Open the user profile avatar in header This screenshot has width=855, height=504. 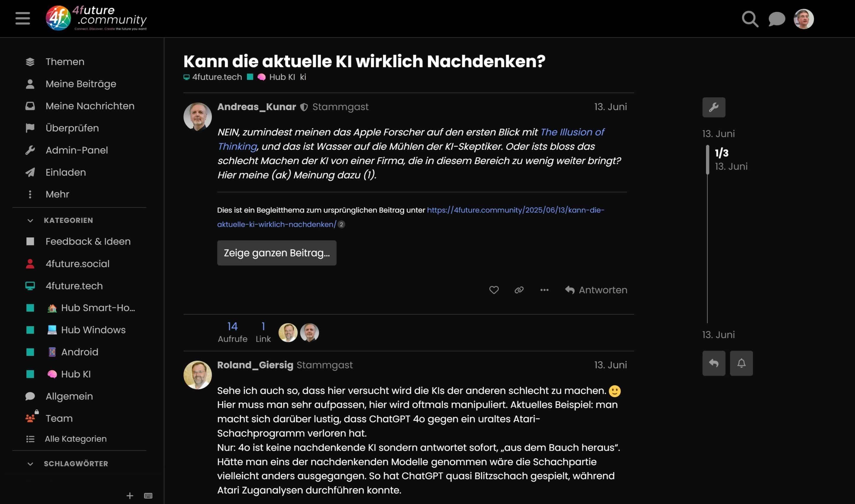pyautogui.click(x=803, y=19)
